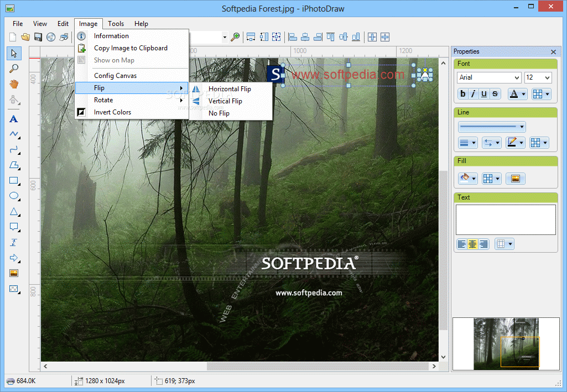
Task: Choose the polygon shape tool
Action: [x=14, y=165]
